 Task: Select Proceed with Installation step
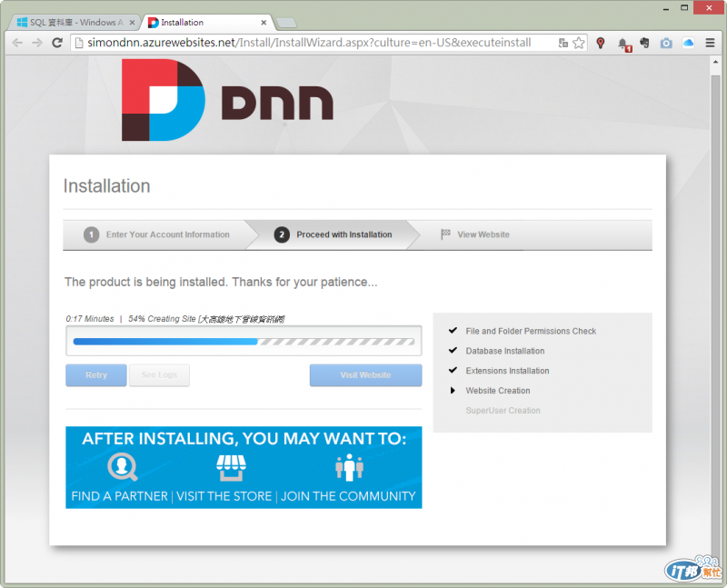tap(333, 234)
